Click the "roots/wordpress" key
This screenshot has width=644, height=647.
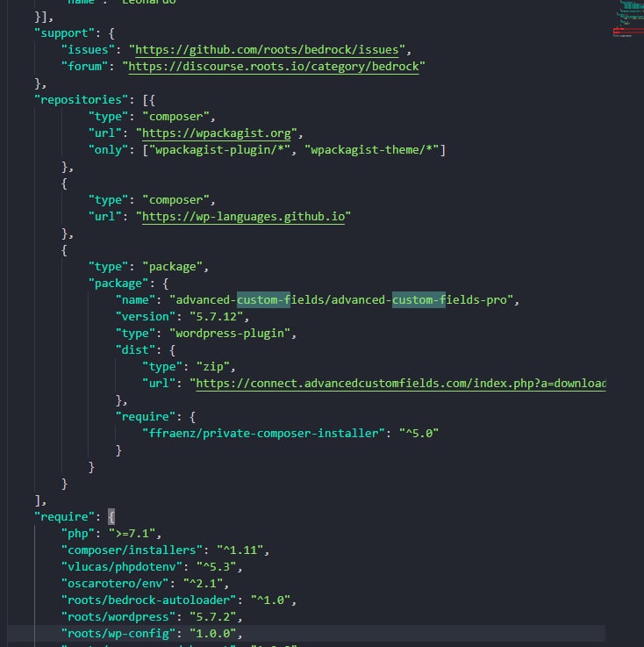[x=118, y=617]
